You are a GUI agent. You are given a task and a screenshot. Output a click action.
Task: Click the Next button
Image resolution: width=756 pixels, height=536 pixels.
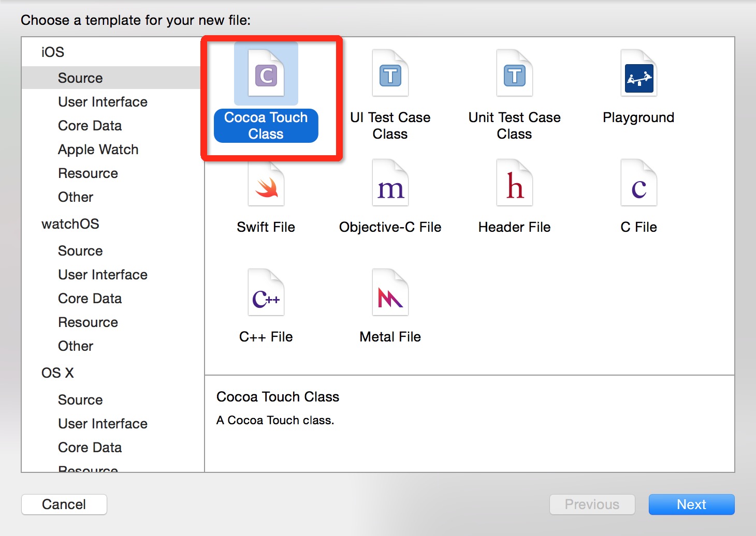pyautogui.click(x=691, y=504)
